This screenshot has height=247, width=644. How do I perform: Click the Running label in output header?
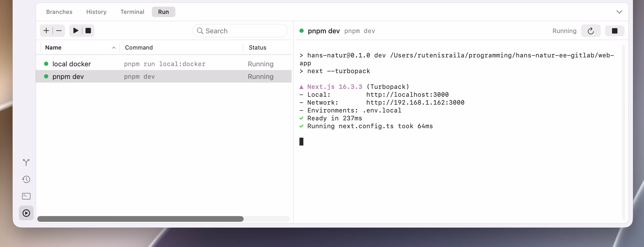[564, 31]
